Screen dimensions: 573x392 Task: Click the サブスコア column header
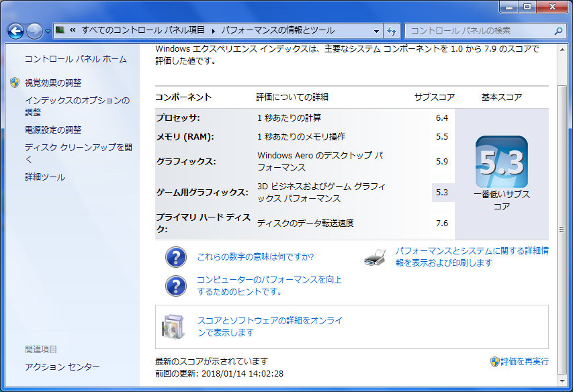coord(435,97)
